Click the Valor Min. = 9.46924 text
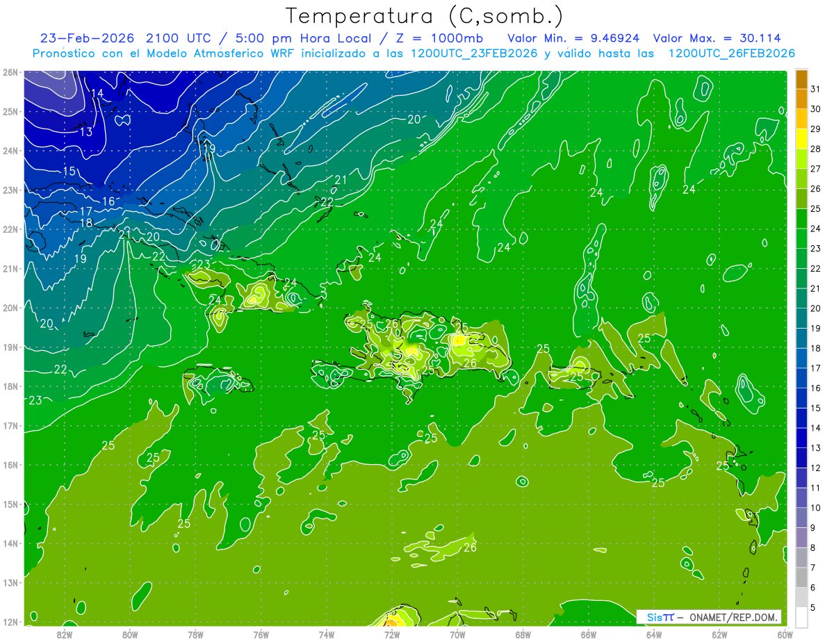The image size is (834, 644). [573, 38]
